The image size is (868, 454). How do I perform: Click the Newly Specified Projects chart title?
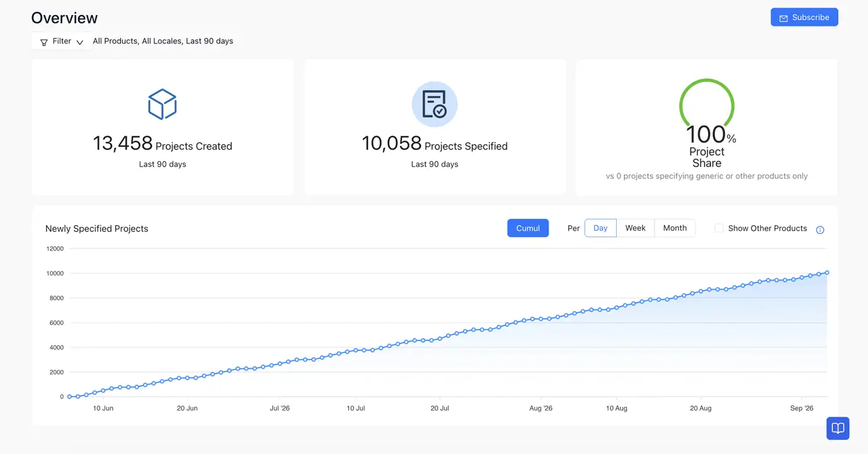97,228
